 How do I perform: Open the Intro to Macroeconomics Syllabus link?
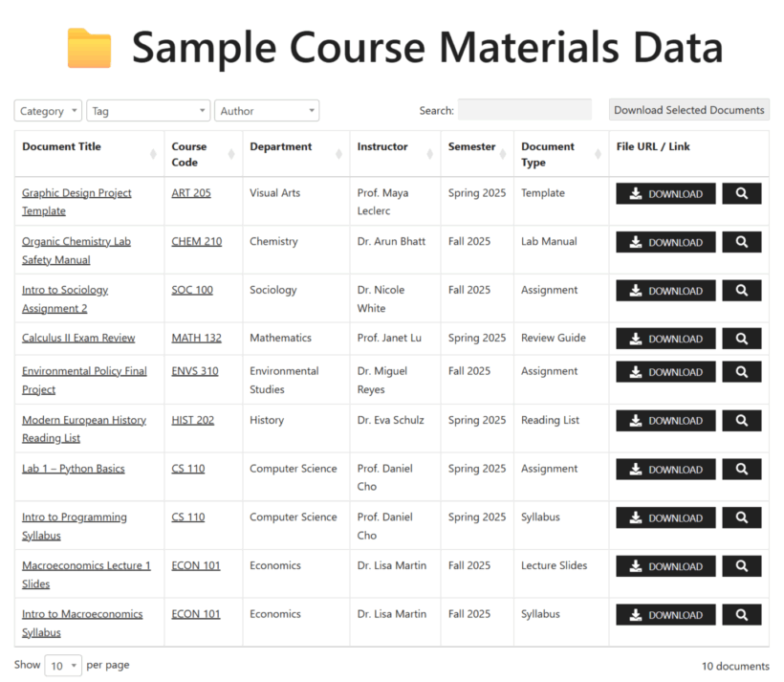[82, 623]
